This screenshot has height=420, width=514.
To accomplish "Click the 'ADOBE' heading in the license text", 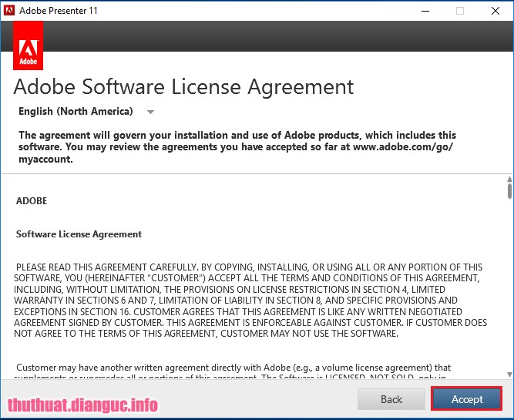I will click(32, 200).
